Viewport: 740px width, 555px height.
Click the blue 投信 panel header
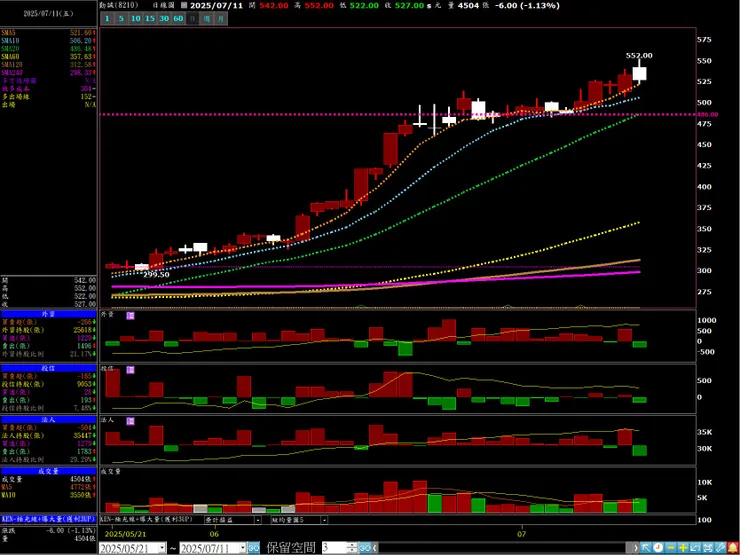coord(49,368)
